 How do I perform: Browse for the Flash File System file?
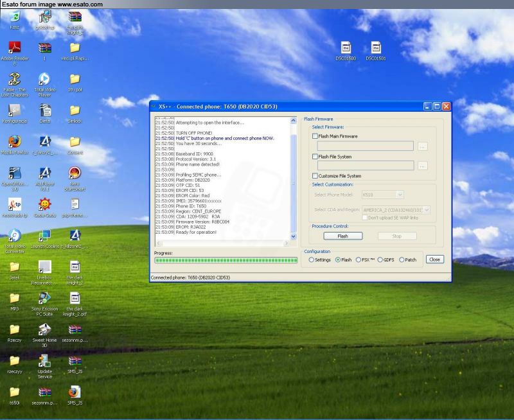tap(423, 166)
